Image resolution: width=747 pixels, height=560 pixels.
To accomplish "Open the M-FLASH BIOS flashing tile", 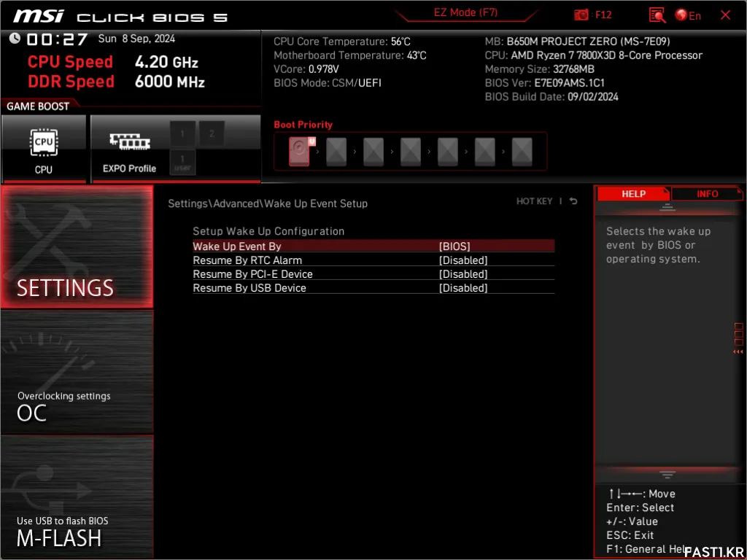I will click(77, 497).
